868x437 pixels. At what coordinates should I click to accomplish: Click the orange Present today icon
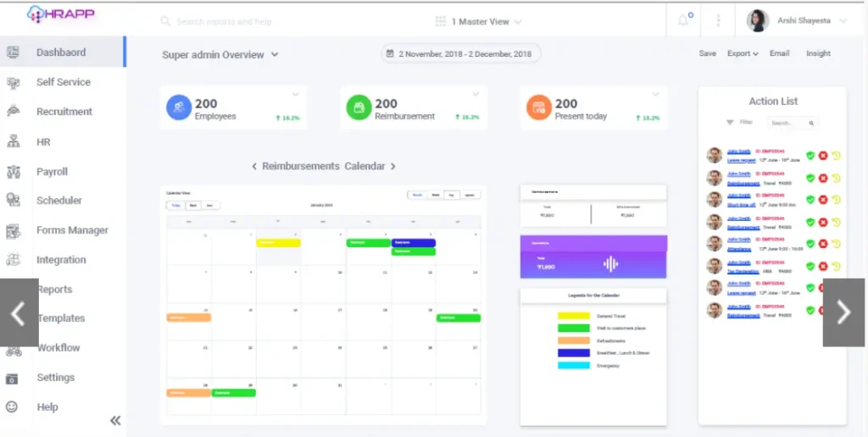(538, 108)
